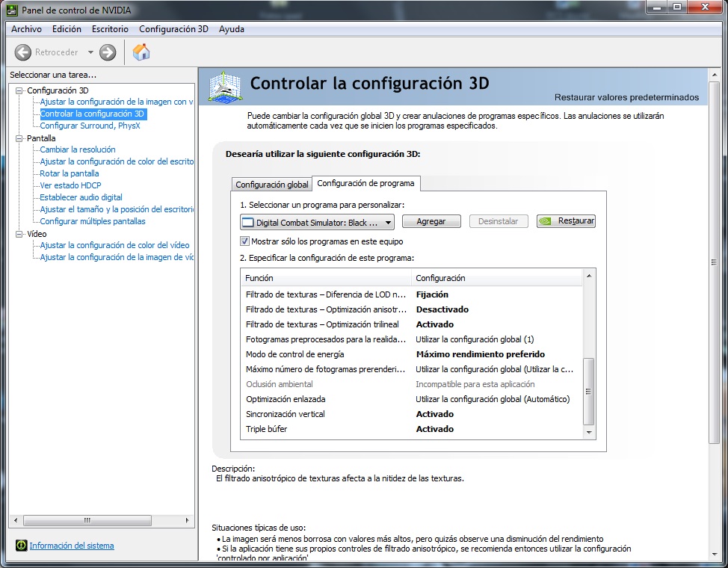Open 'Establecer audio digital' task

coord(81,197)
